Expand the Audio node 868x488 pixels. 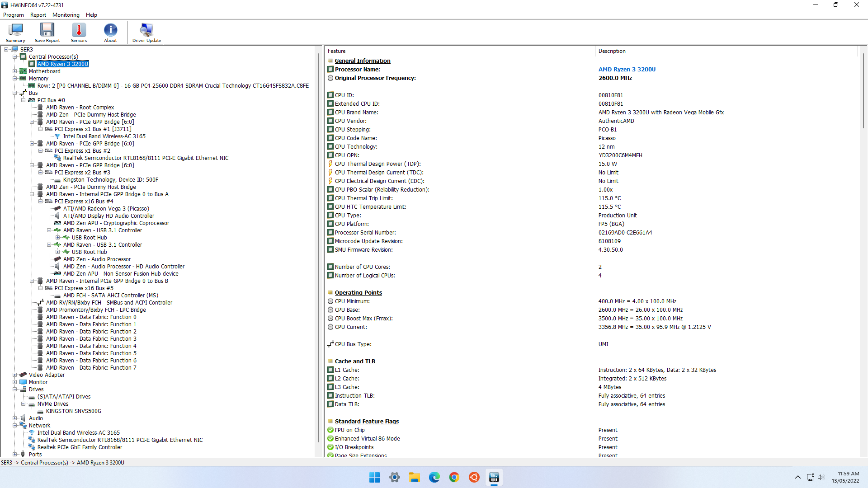tap(15, 418)
